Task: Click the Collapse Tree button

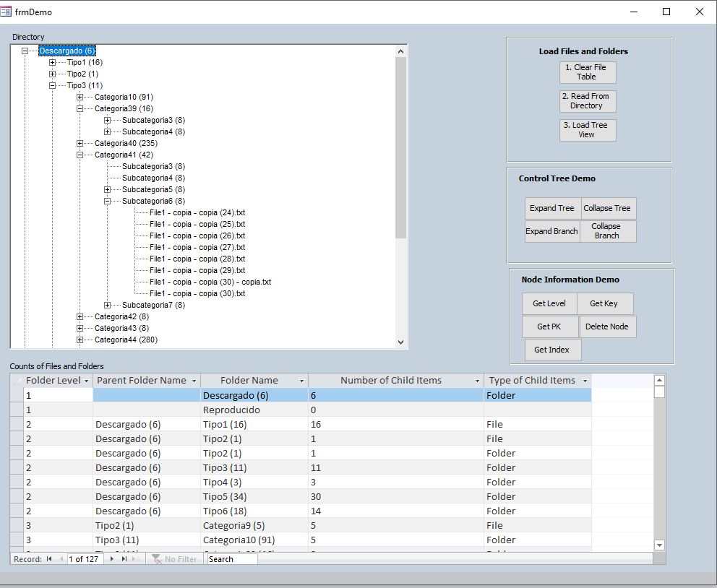Action: tap(608, 208)
